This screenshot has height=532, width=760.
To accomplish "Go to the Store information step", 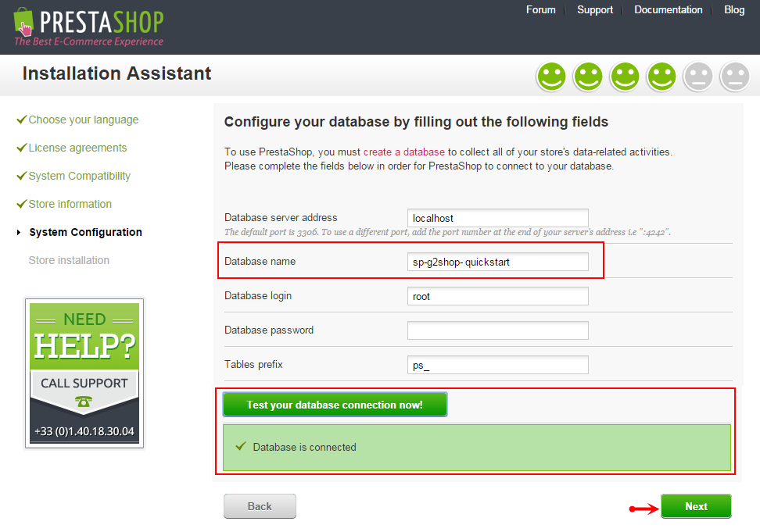I will (x=70, y=204).
